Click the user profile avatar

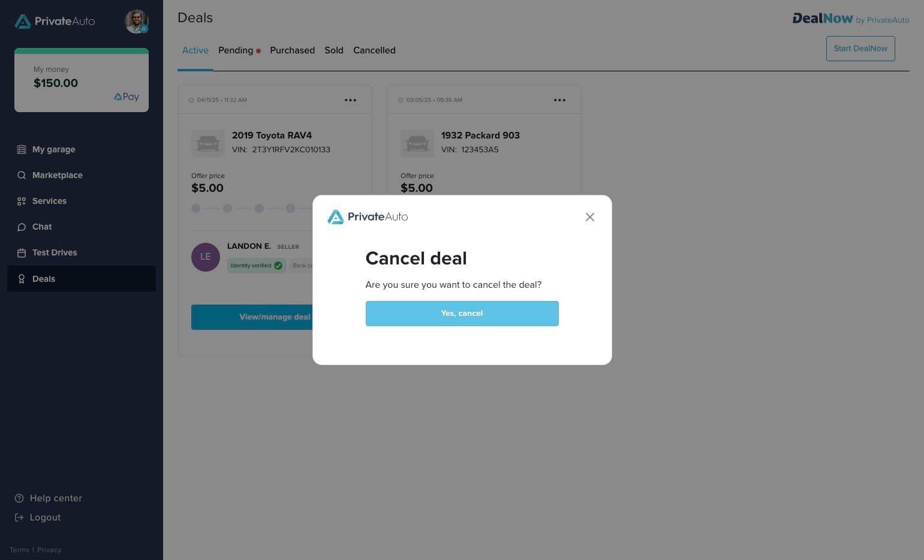click(137, 22)
